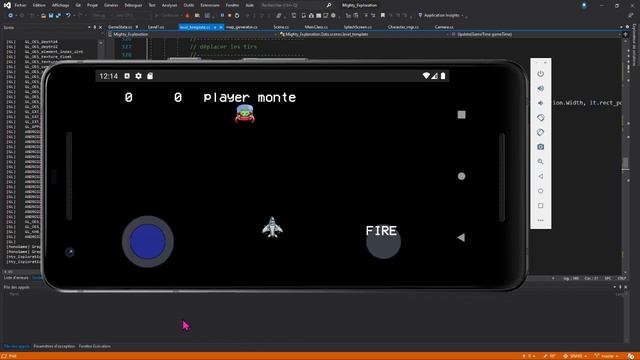This screenshot has height=360, width=640.
Task: Open Update(GameTime gameTime) member dropdown
Action: pyautogui.click(x=536, y=34)
